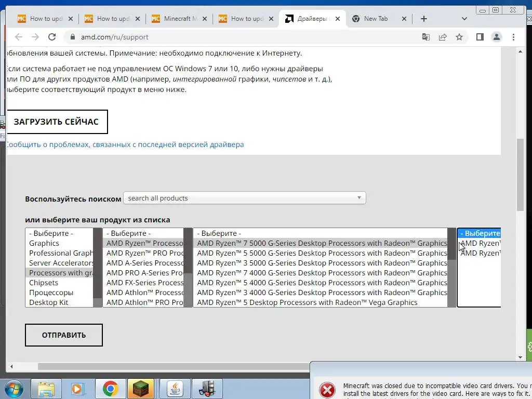
Task: Select AMD FX-Series Processors entry
Action: tap(143, 283)
